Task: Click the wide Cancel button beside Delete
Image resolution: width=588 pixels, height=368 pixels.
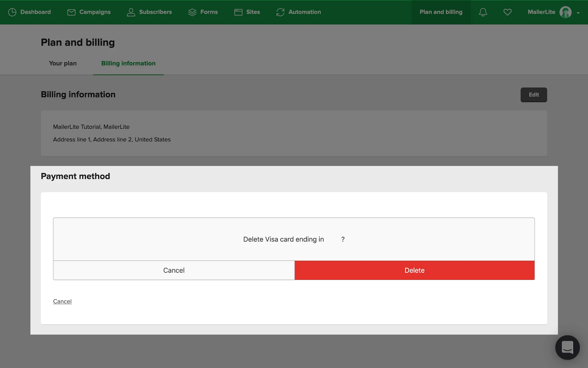Action: pyautogui.click(x=174, y=270)
